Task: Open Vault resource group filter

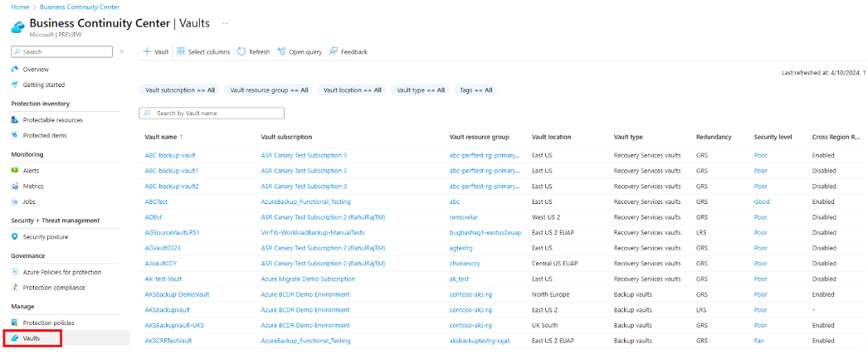Action: pos(269,90)
